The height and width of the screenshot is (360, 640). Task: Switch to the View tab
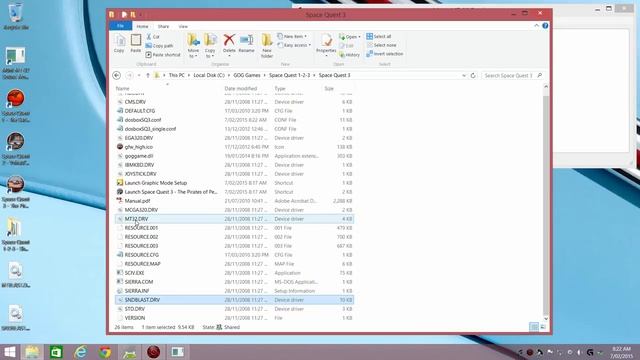click(x=183, y=26)
